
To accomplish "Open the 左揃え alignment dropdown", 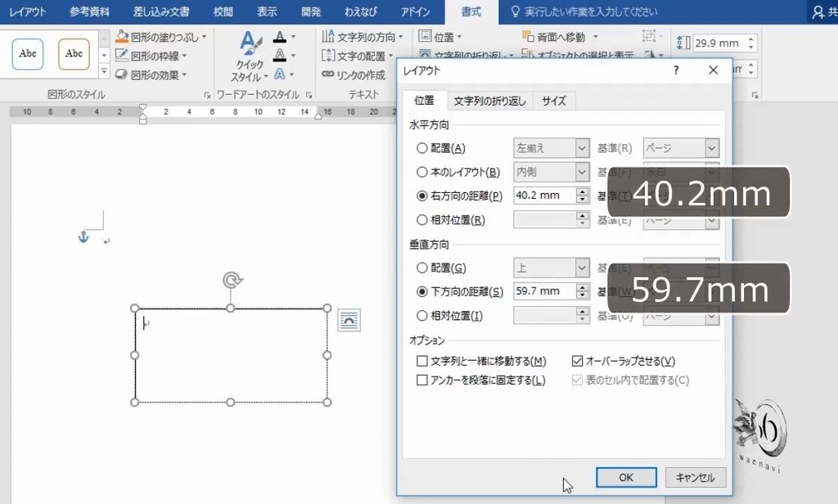I will click(551, 148).
